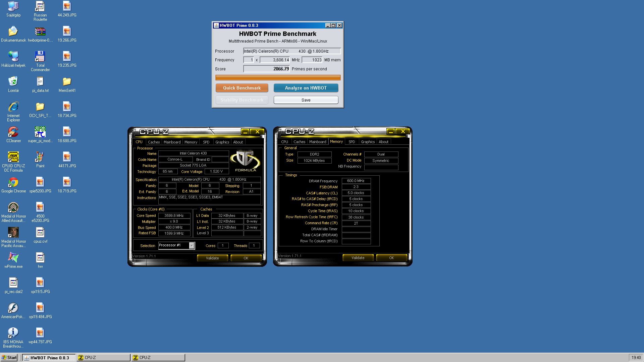This screenshot has width=644, height=362.
Task: Open the MemSet41 folder
Action: [67, 84]
